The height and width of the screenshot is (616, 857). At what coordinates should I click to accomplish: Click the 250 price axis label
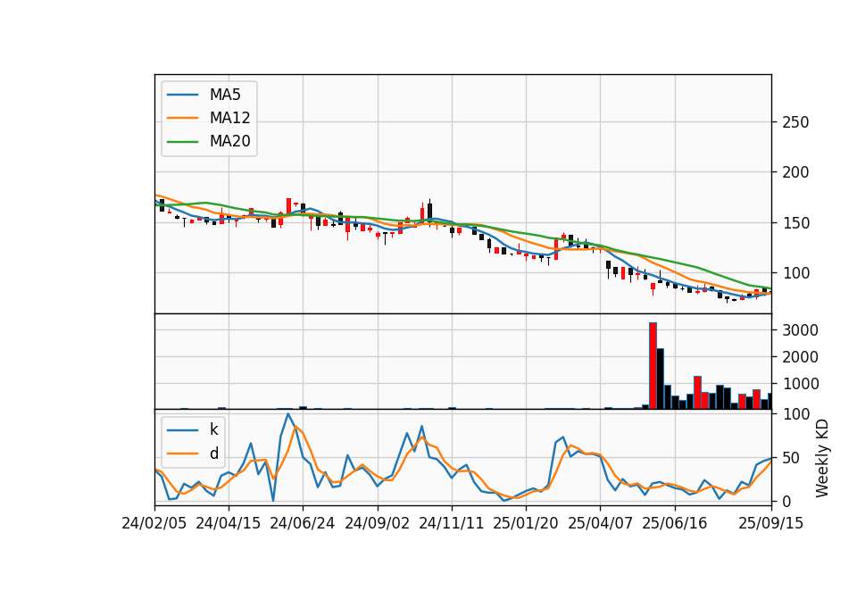pos(795,122)
